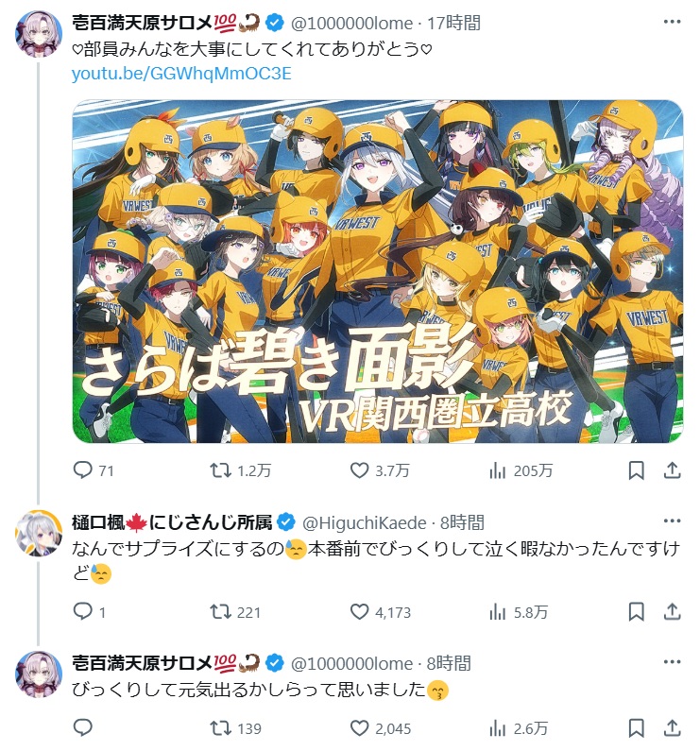This screenshot has height=751, width=700.
Task: Open the さらば碧き面影 baseball team image
Action: 378,271
